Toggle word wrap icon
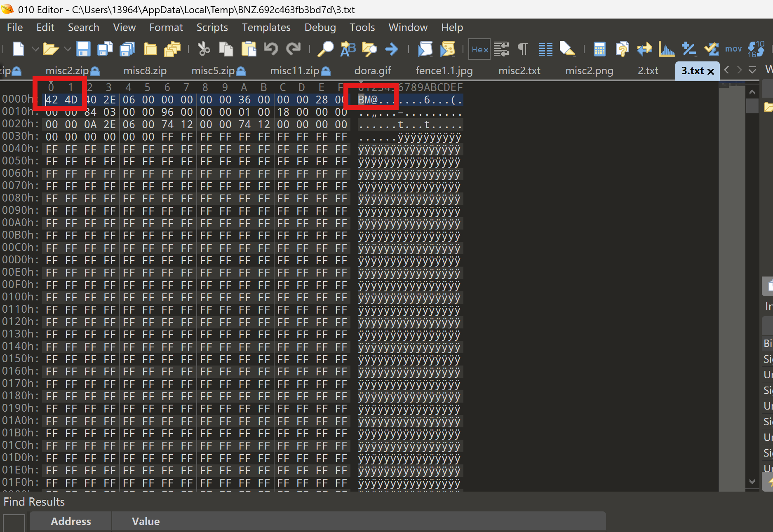773x532 pixels. tap(501, 49)
